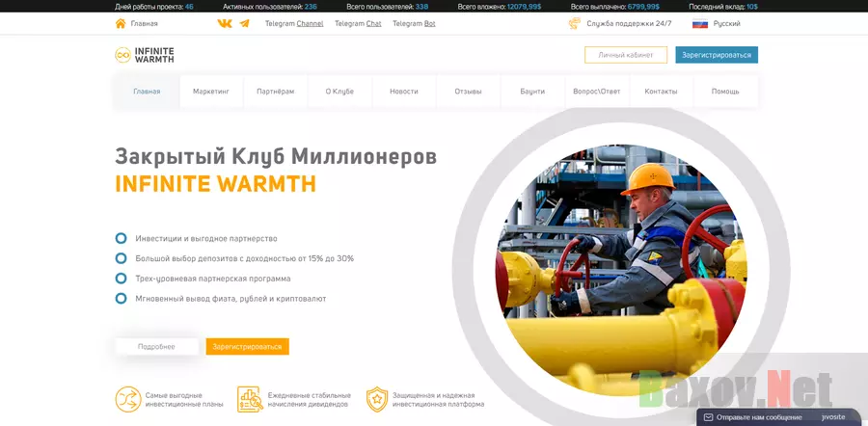Click the orange Зарегистрироваться button
The image size is (868, 426).
click(248, 346)
